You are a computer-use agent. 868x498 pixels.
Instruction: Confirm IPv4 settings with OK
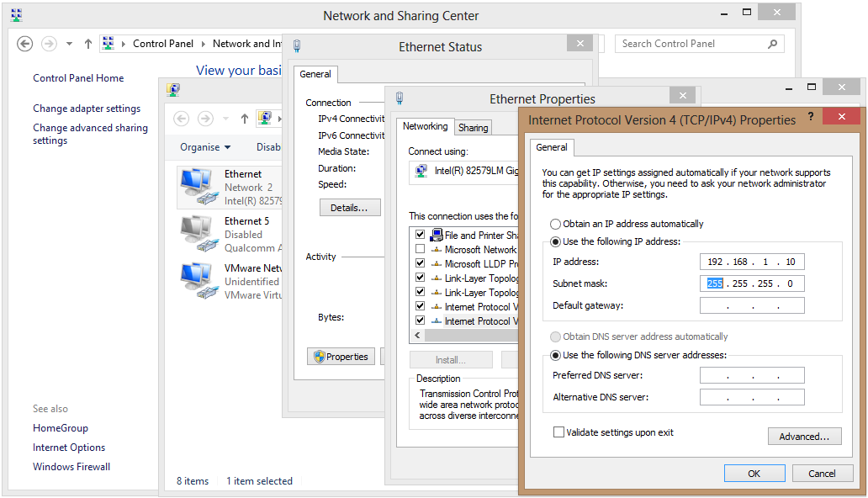(754, 474)
